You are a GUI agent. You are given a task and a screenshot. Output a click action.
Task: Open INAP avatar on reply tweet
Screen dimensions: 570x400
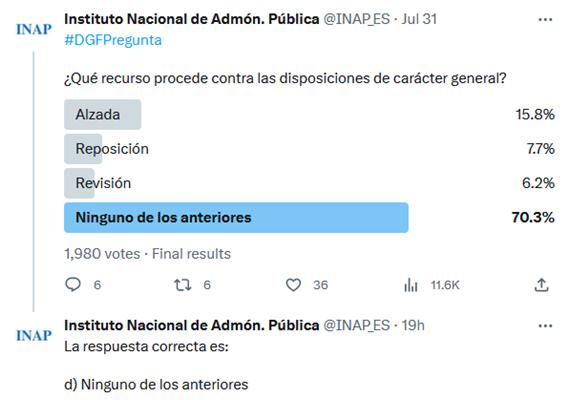click(34, 336)
